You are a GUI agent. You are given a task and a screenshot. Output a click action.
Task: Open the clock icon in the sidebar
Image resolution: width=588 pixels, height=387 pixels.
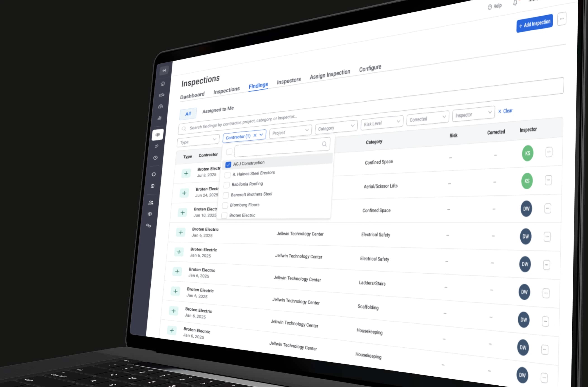tap(155, 158)
